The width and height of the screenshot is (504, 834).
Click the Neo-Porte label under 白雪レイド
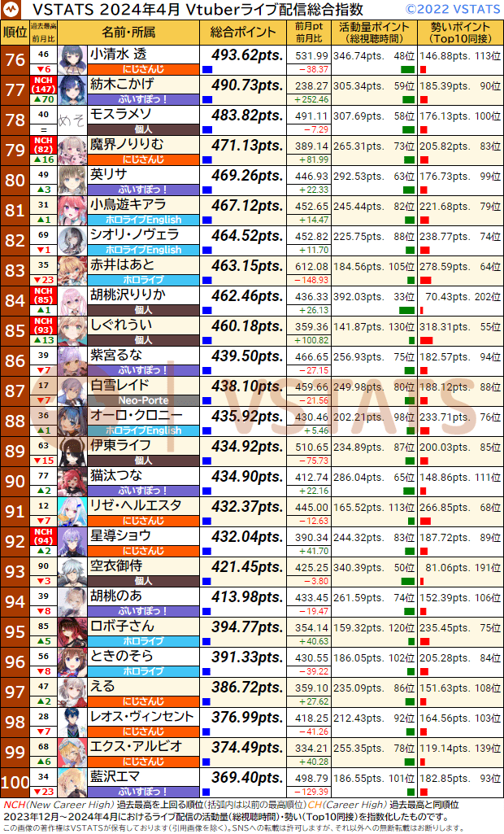tap(143, 400)
